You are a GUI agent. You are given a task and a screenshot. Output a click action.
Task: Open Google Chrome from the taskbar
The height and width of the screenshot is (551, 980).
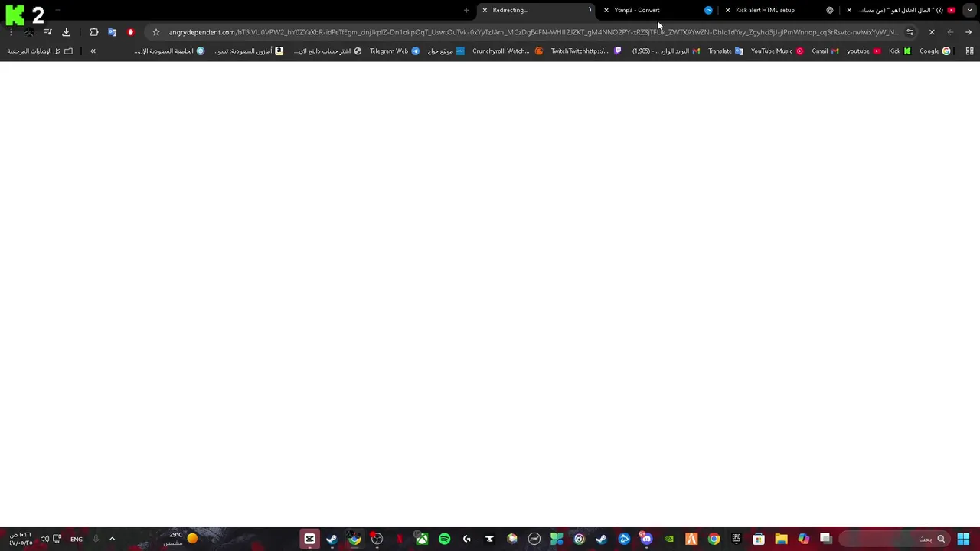tap(714, 539)
